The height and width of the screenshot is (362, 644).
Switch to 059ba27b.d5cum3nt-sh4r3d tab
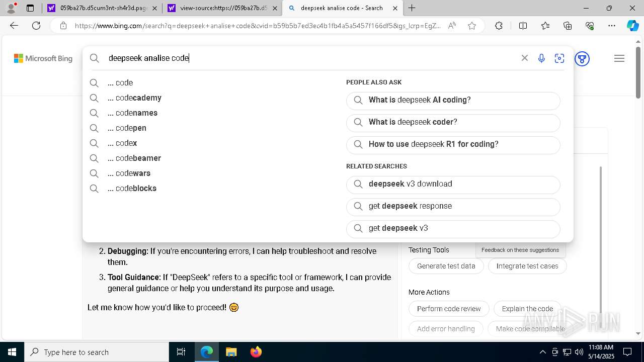tap(101, 8)
